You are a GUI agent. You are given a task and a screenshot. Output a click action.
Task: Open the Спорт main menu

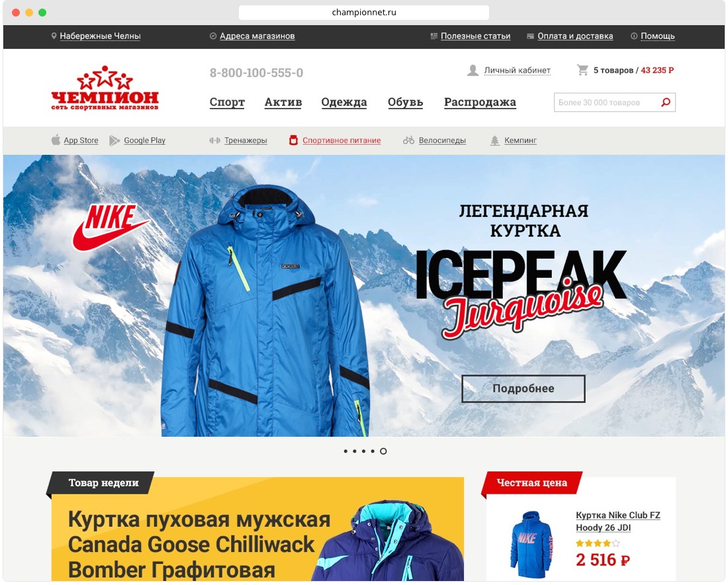227,102
